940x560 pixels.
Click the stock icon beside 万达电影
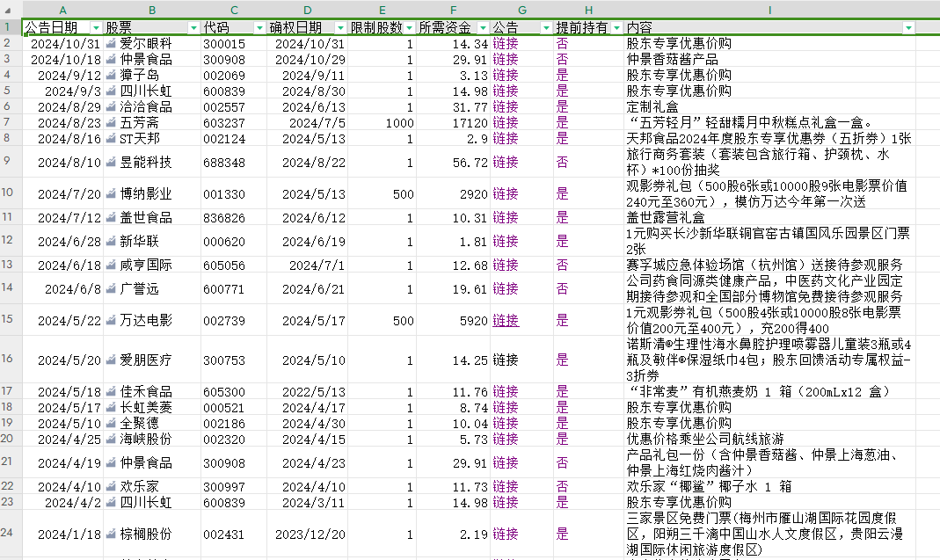click(x=111, y=320)
